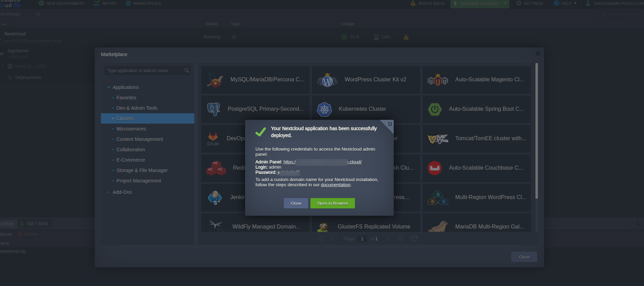
Task: Click the PostgreSQL elephant icon
Action: pyautogui.click(x=213, y=109)
